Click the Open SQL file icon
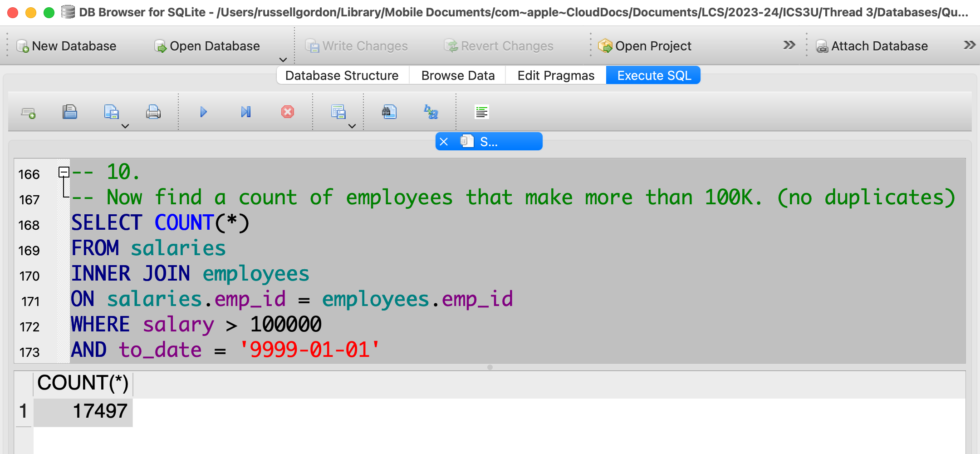The image size is (980, 454). 70,112
